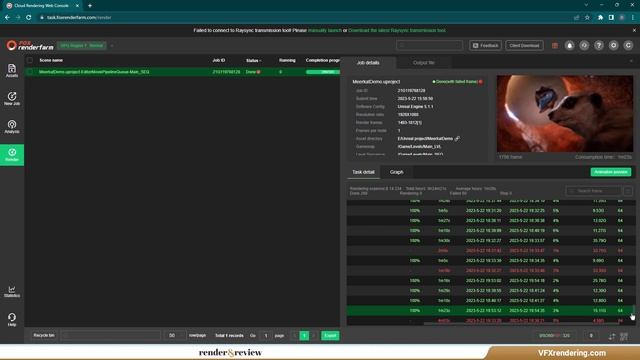Click the previous page arrow
The width and height of the screenshot is (640, 360).
pyautogui.click(x=295, y=336)
